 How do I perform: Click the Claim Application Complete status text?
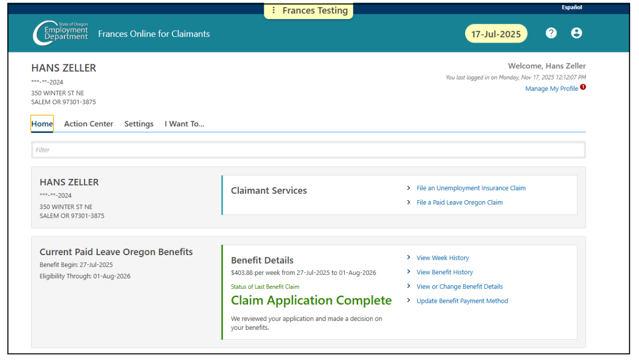311,301
